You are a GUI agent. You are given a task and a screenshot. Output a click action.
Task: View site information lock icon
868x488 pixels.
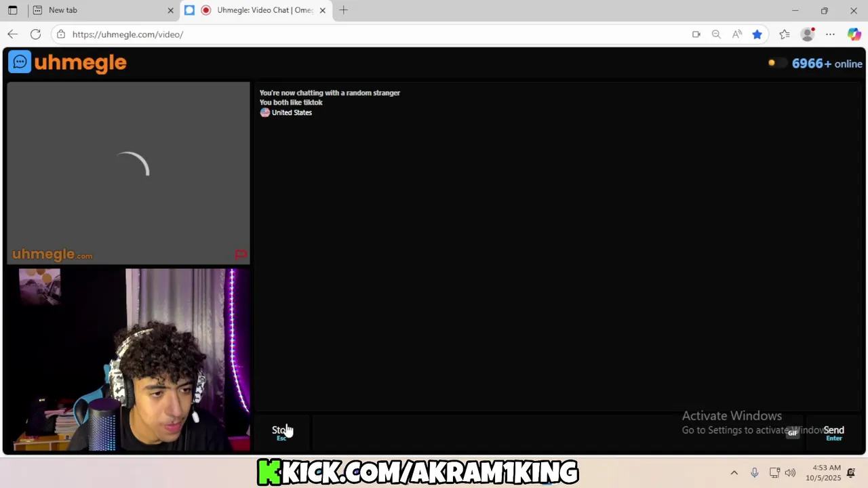pos(61,34)
